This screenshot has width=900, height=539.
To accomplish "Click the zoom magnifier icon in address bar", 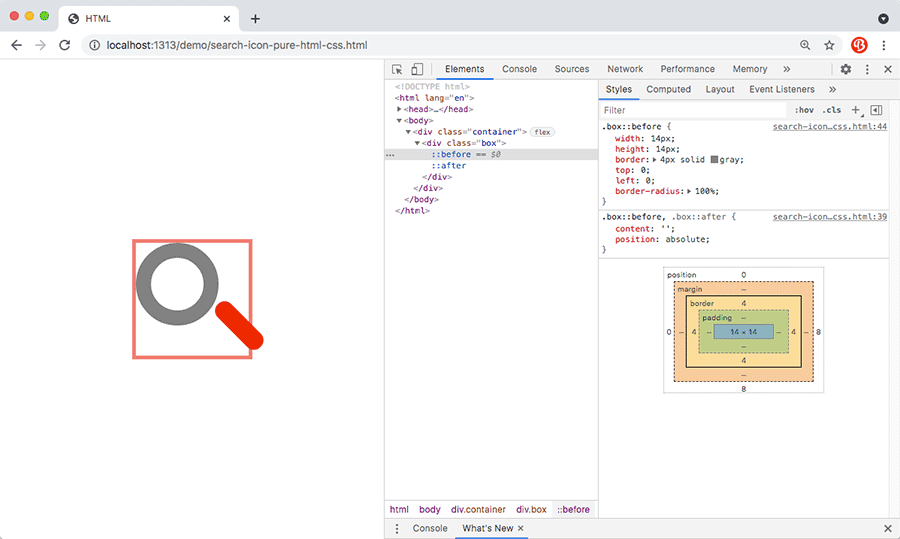I will 805,45.
